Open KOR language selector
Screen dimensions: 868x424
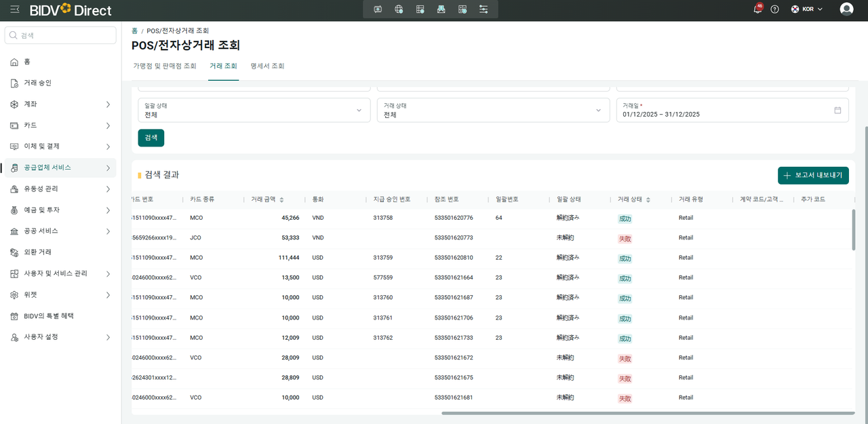tap(807, 9)
